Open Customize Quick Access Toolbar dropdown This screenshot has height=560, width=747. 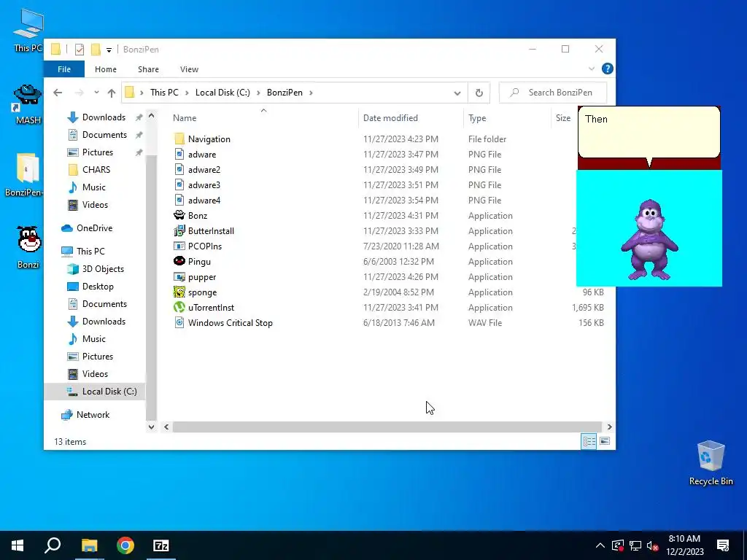click(109, 50)
